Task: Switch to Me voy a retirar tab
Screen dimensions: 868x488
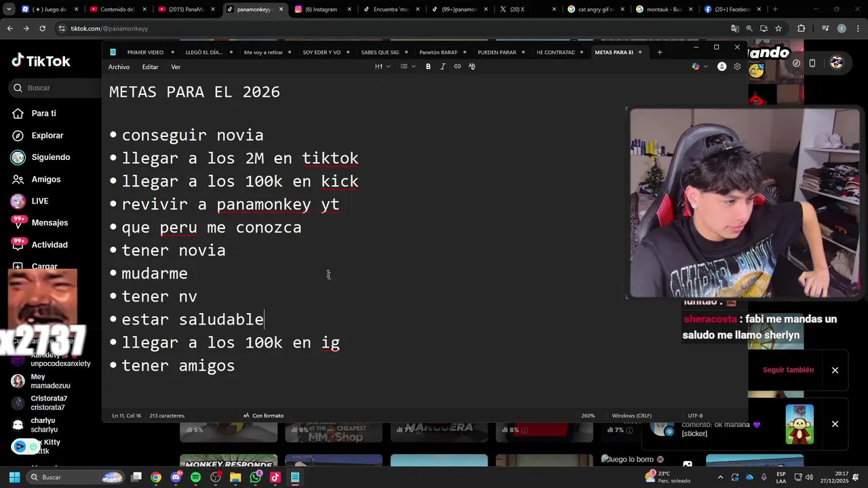Action: pos(263,52)
